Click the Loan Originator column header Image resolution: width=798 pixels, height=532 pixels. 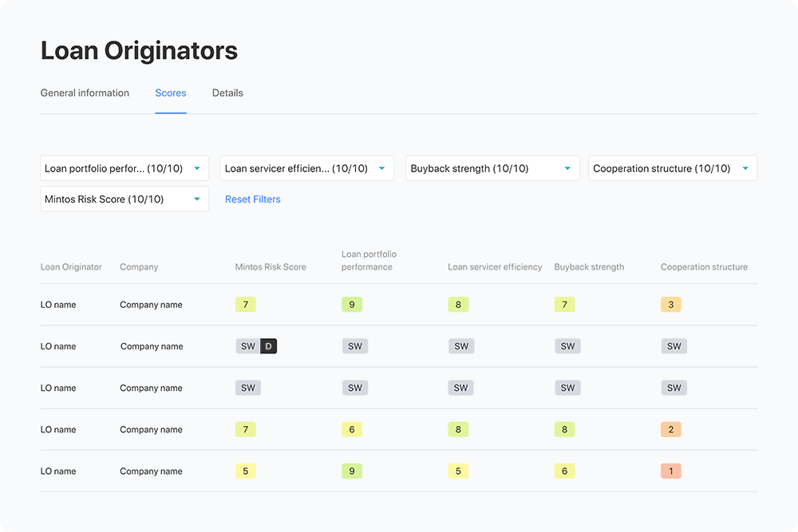(71, 267)
